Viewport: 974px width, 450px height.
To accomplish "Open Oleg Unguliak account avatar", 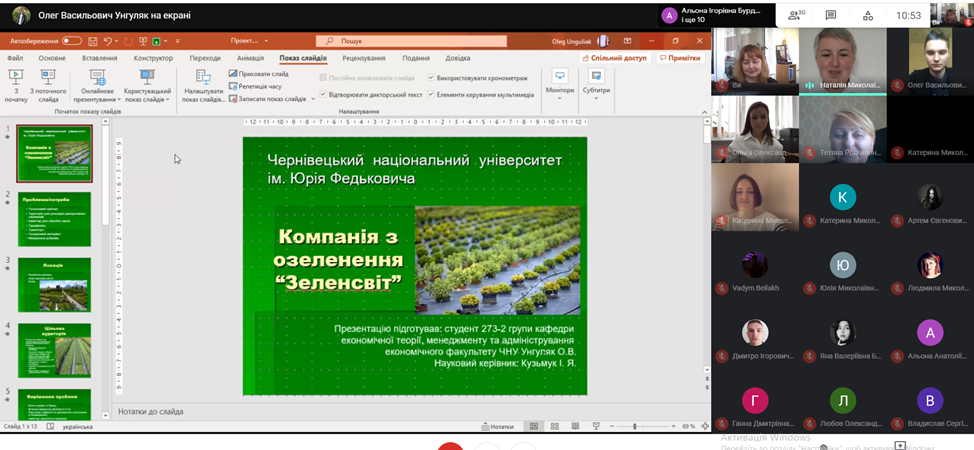I will click(603, 41).
